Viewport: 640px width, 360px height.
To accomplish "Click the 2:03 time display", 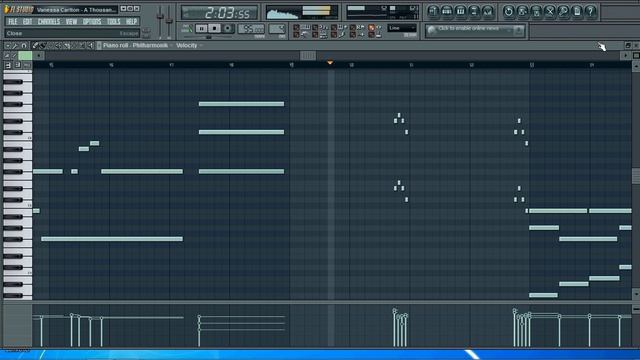I will click(x=219, y=13).
